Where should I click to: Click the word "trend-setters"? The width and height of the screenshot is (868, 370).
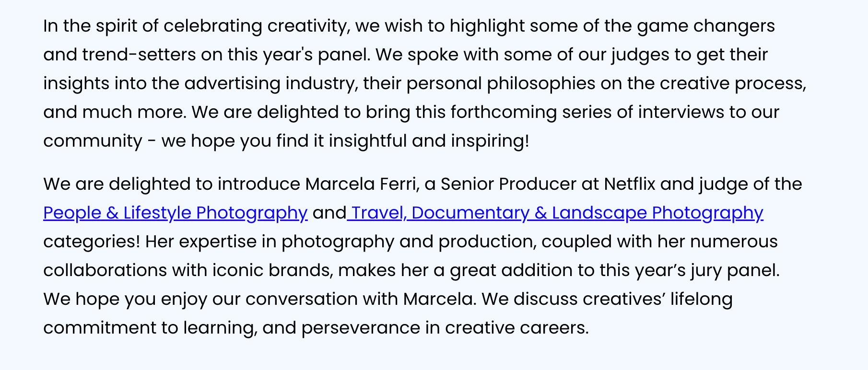tap(139, 55)
